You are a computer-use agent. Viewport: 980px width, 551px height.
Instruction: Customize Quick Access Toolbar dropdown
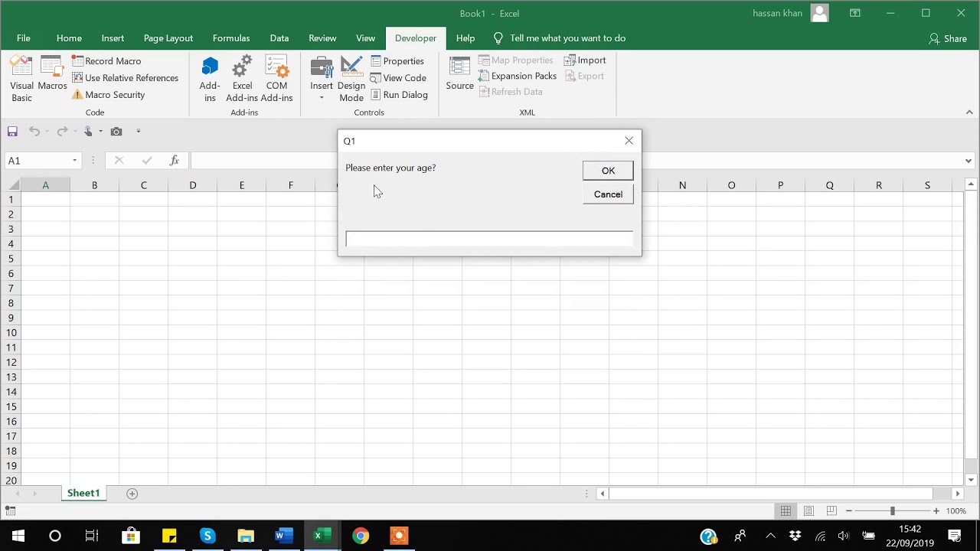click(x=139, y=131)
